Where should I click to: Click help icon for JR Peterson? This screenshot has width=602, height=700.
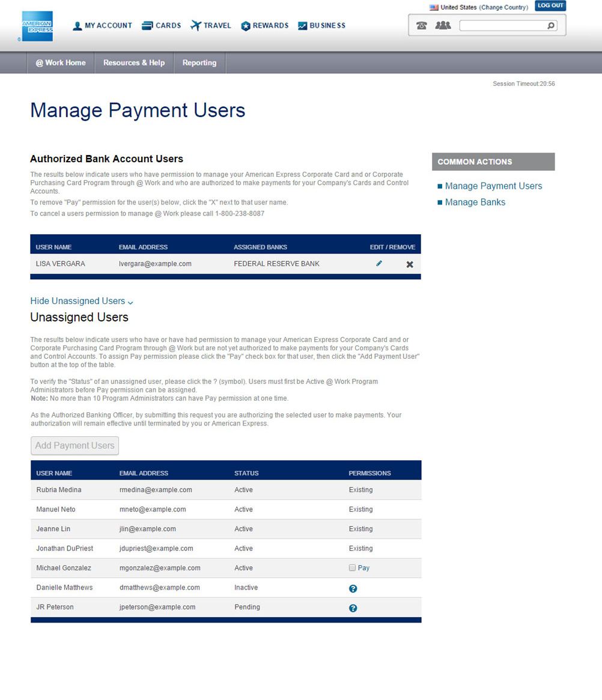pos(353,608)
